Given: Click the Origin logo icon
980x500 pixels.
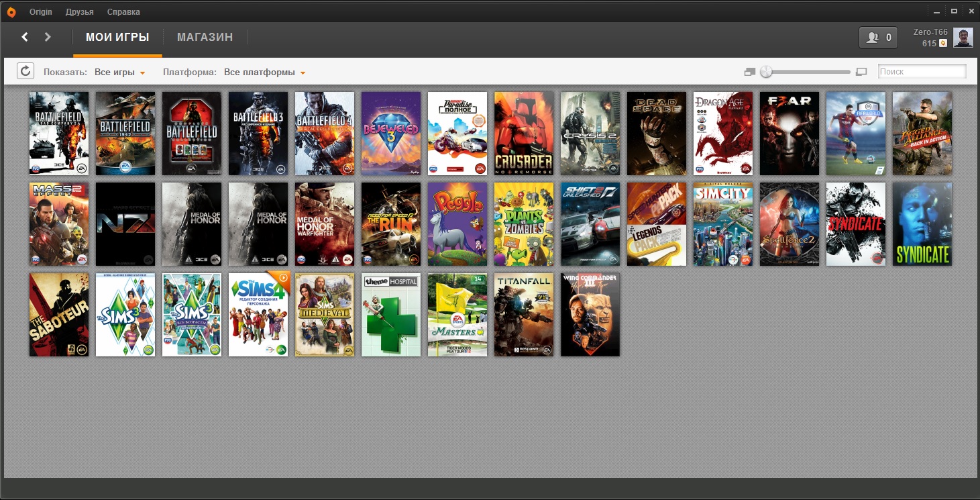Looking at the screenshot, I should (11, 11).
